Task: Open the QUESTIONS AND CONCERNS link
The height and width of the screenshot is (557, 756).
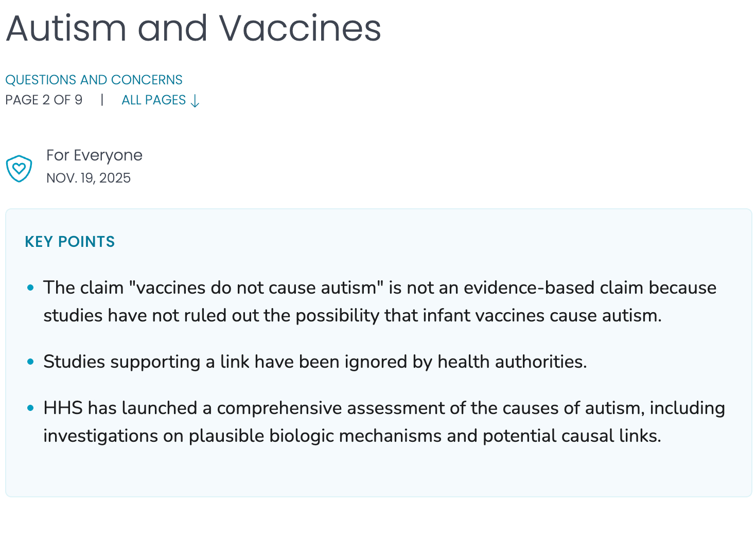Action: coord(94,80)
